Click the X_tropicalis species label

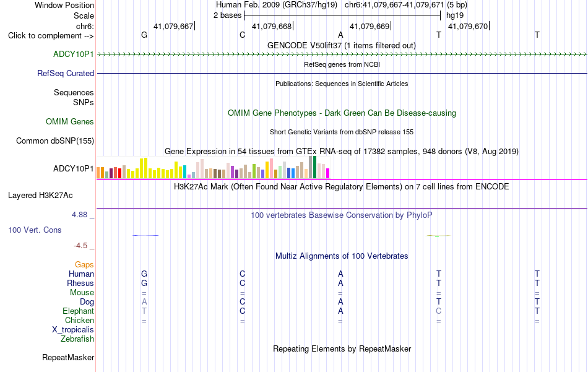click(x=73, y=330)
